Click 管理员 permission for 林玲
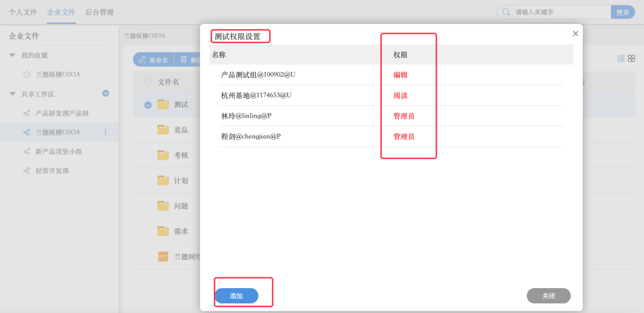The image size is (644, 313). (x=404, y=116)
